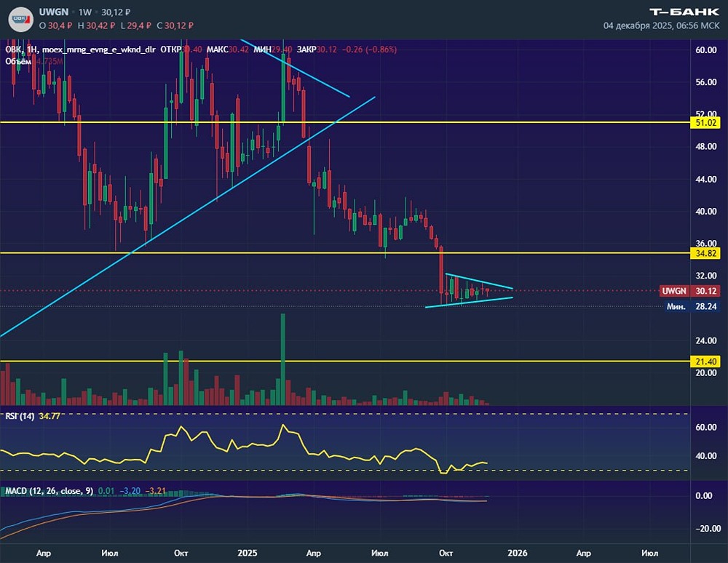The image size is (728, 563).
Task: Click the MACD histogram value 0.01
Action: (x=106, y=491)
